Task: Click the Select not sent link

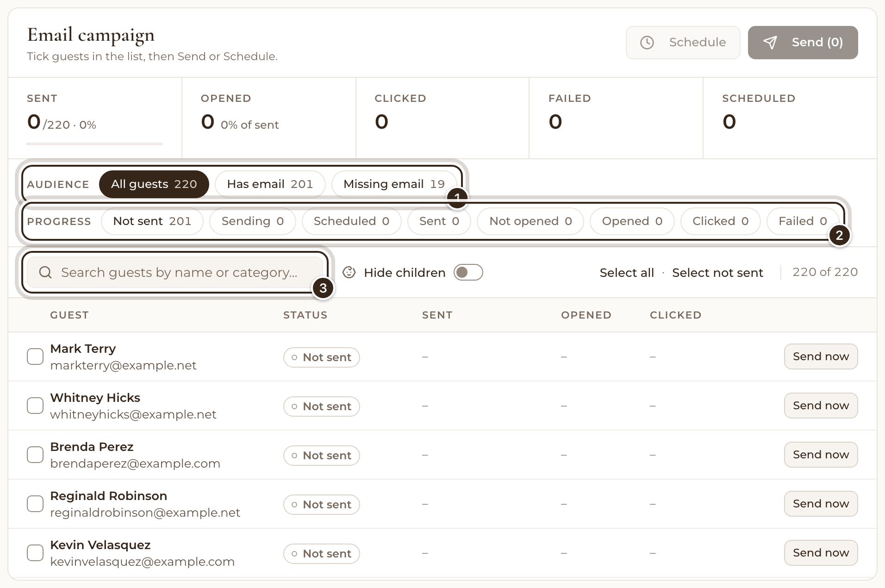Action: [x=717, y=273]
